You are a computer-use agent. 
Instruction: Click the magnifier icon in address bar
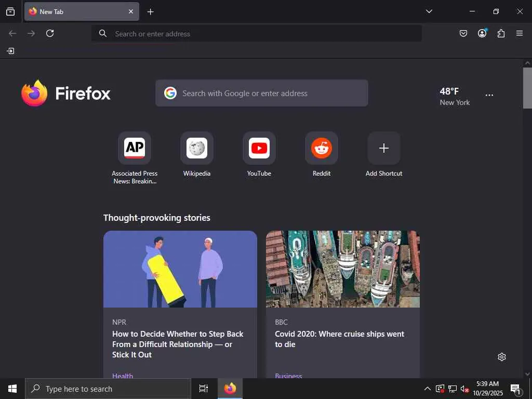click(x=103, y=33)
